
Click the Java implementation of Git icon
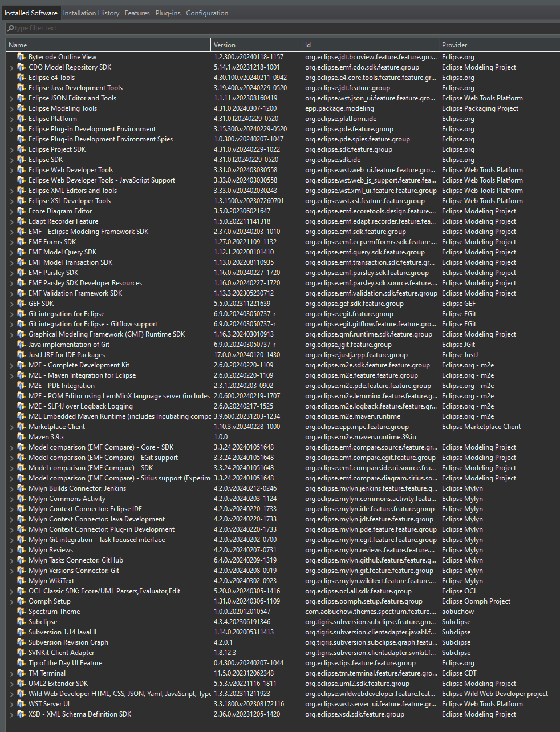[22, 345]
